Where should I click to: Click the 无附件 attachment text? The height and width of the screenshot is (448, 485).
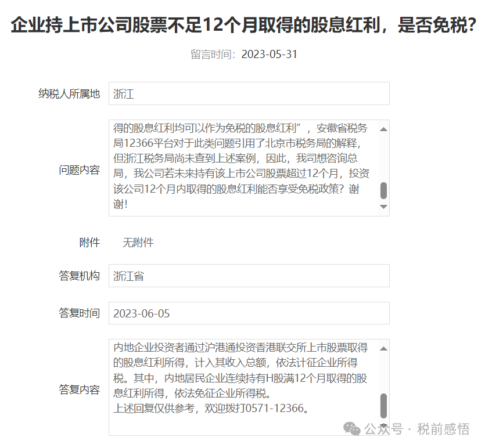138,243
